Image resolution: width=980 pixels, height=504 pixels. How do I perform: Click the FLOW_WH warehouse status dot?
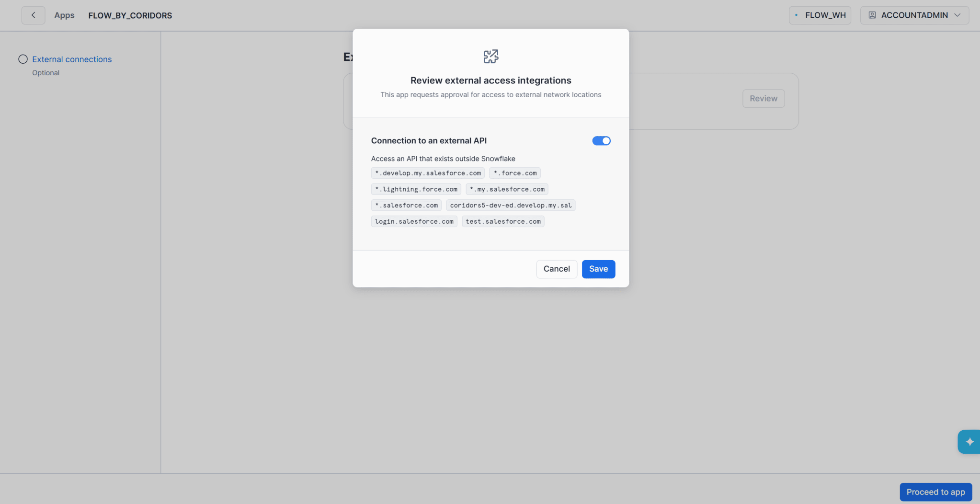coord(796,15)
